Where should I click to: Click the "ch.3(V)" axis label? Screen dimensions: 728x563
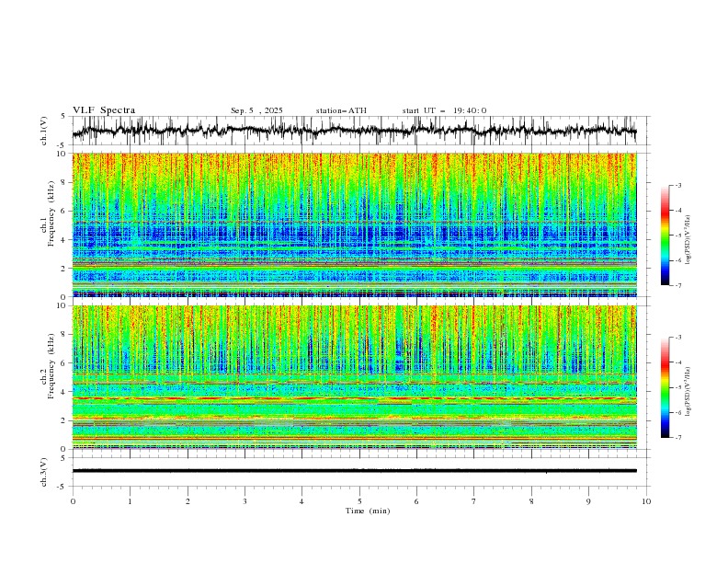pos(44,472)
